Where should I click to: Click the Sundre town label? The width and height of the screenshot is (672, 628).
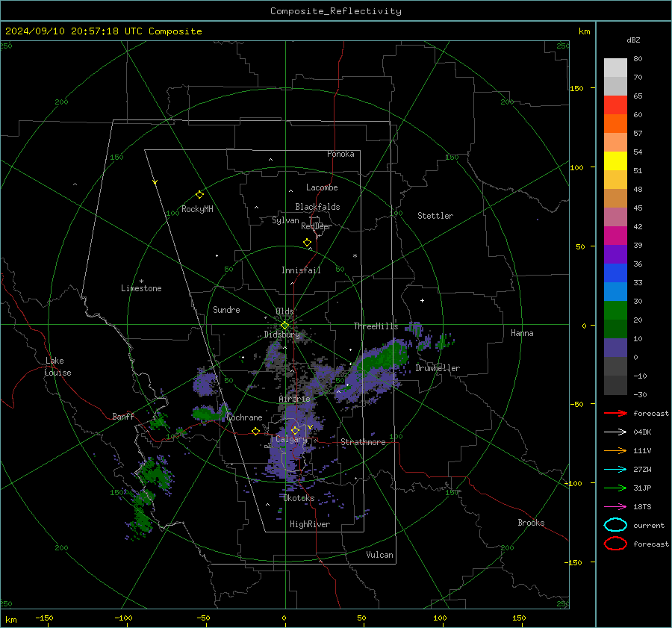226,310
